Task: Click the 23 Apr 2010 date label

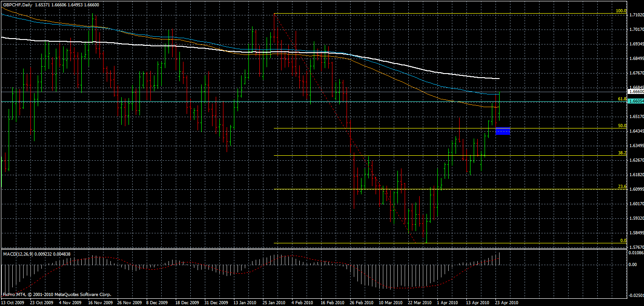Action: [x=506, y=302]
